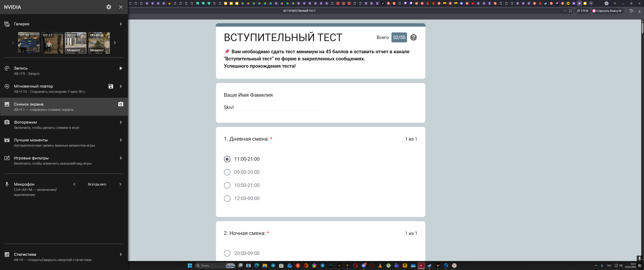Select 20:00-09:00 night shift option
This screenshot has height=270, width=644.
click(x=227, y=253)
